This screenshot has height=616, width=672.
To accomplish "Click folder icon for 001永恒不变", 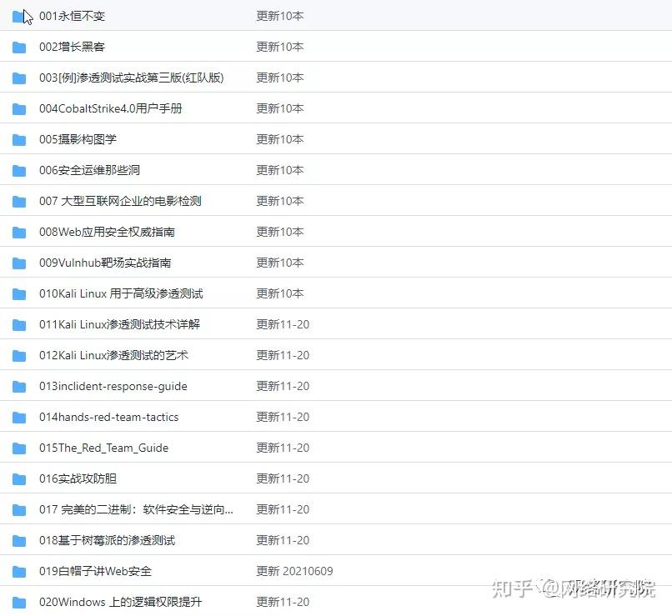I will 18,17.
